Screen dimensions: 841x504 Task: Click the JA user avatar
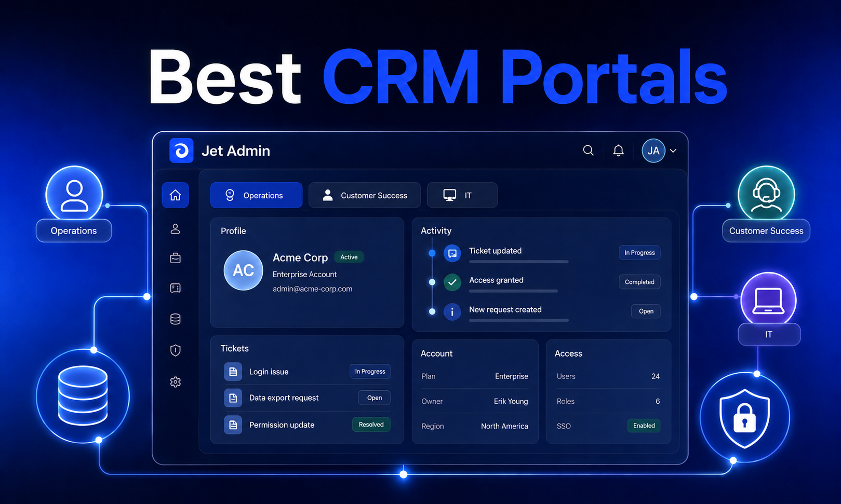pos(653,151)
